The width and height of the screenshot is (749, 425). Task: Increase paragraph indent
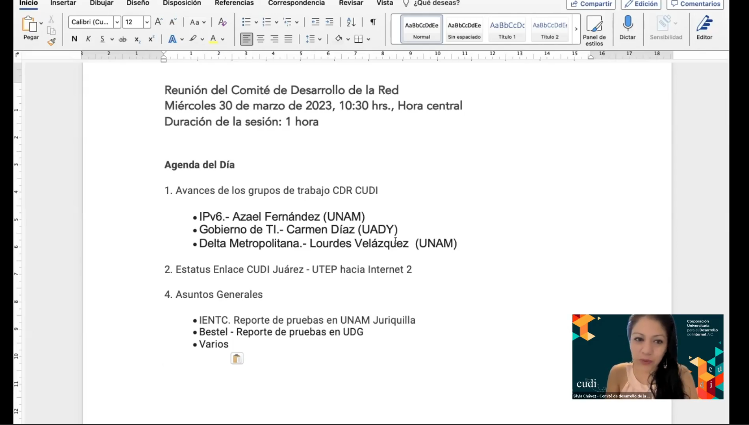[x=330, y=22]
